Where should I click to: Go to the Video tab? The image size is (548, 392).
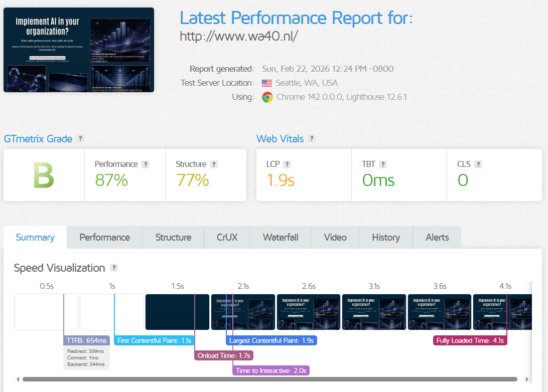(335, 238)
